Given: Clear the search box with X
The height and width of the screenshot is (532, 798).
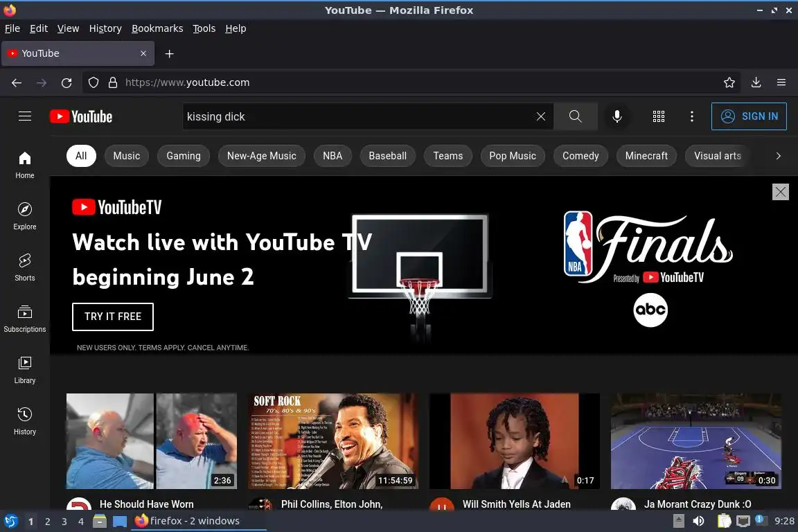Looking at the screenshot, I should pyautogui.click(x=540, y=116).
